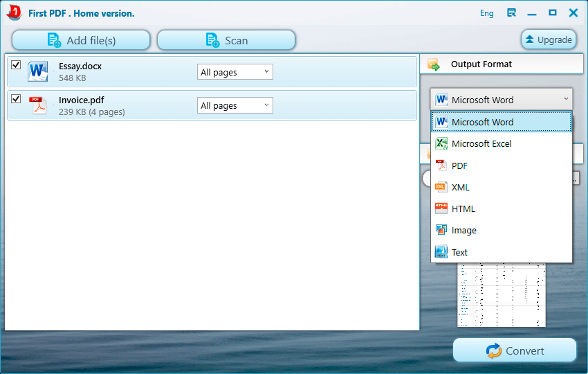
Task: Choose Text as output format
Action: [502, 251]
